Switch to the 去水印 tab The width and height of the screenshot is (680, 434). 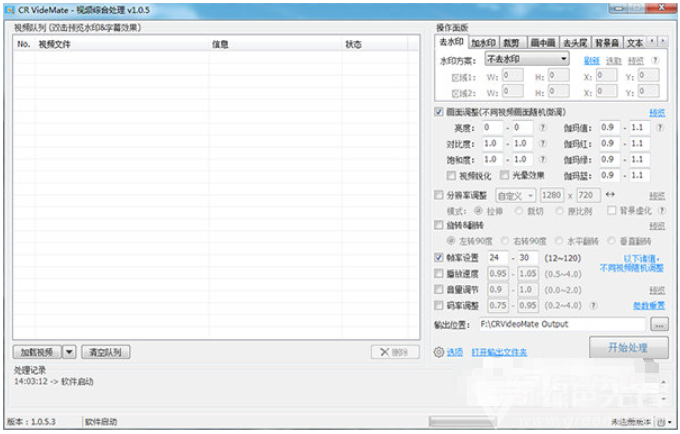451,42
